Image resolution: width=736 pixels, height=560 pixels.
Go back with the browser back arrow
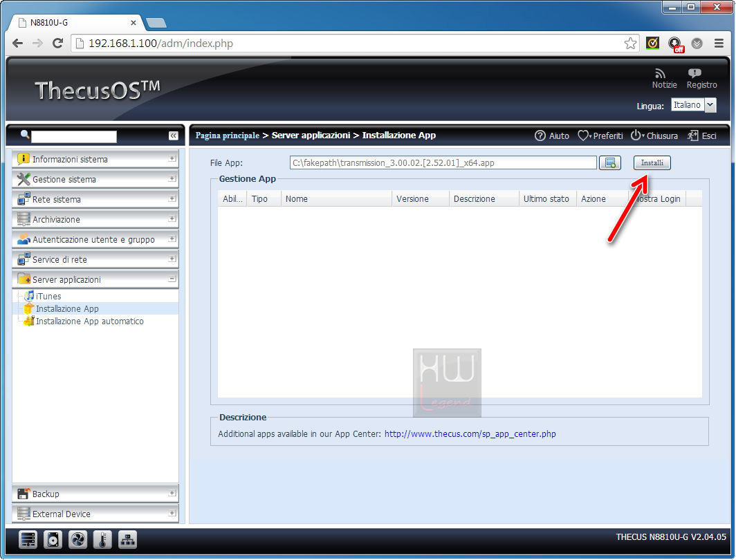(x=17, y=44)
